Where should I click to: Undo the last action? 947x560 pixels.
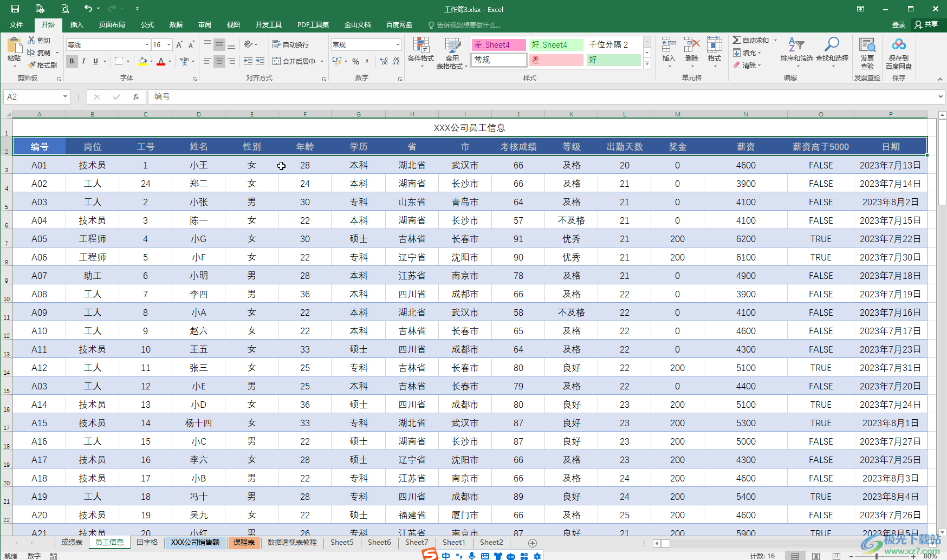(88, 9)
